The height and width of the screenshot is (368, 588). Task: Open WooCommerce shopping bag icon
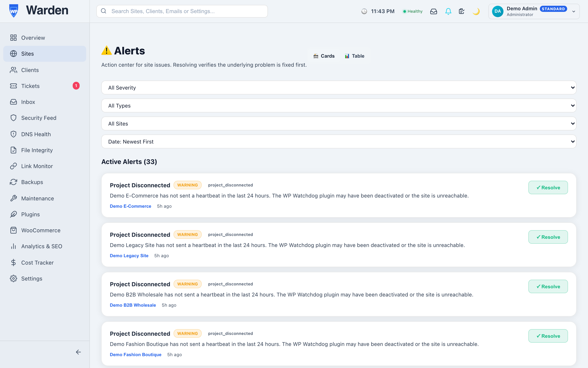click(x=13, y=230)
